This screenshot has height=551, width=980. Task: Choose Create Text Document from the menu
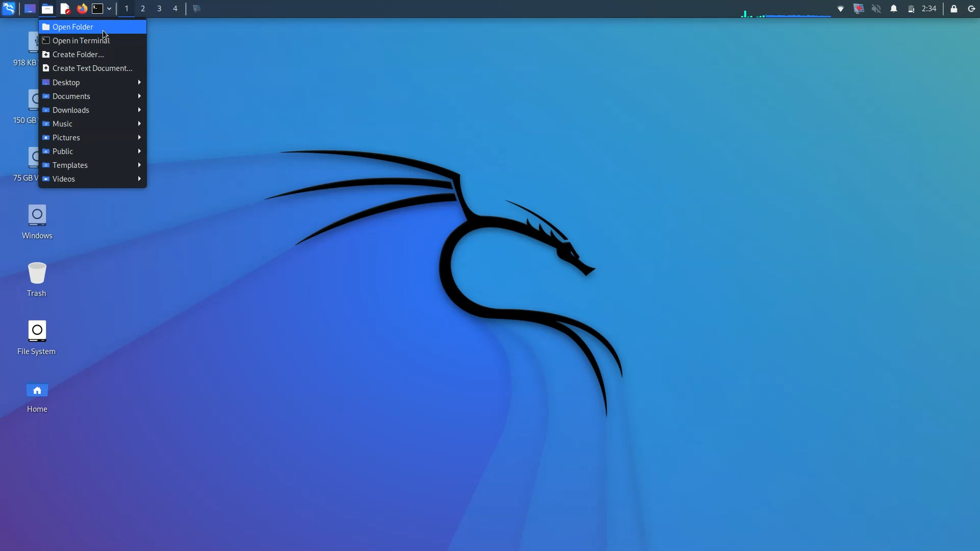[x=92, y=68]
